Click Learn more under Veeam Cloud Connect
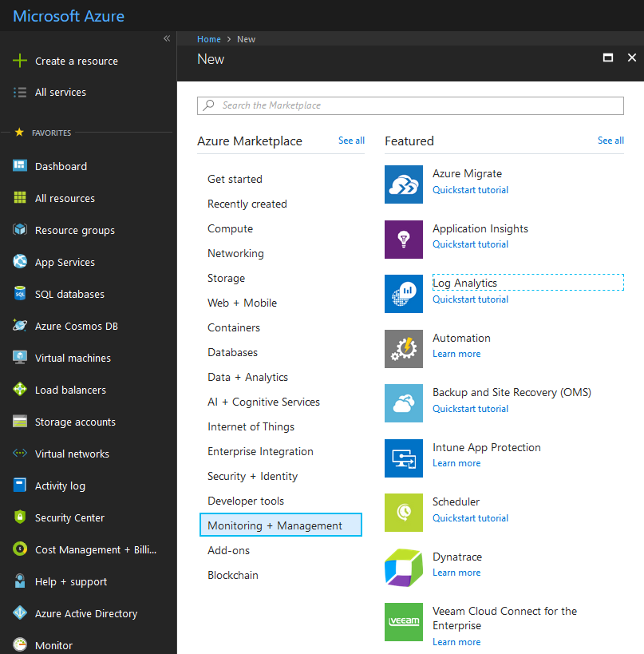 tap(456, 642)
